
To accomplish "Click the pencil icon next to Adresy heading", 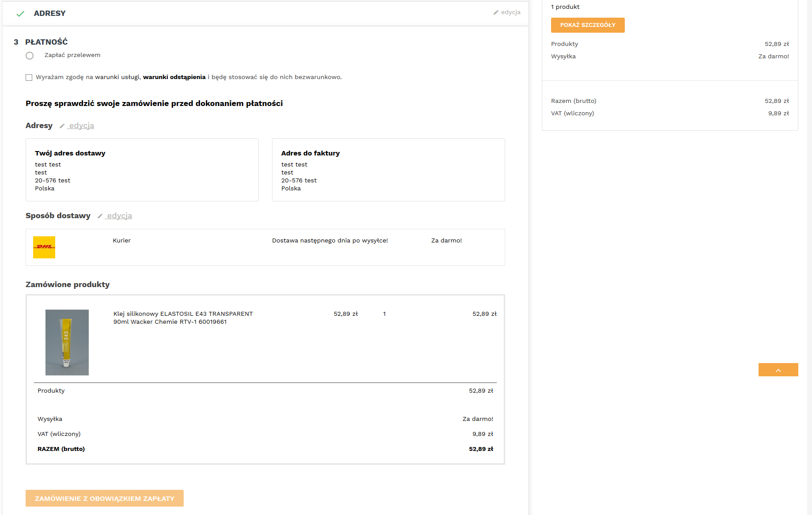I will 62,126.
